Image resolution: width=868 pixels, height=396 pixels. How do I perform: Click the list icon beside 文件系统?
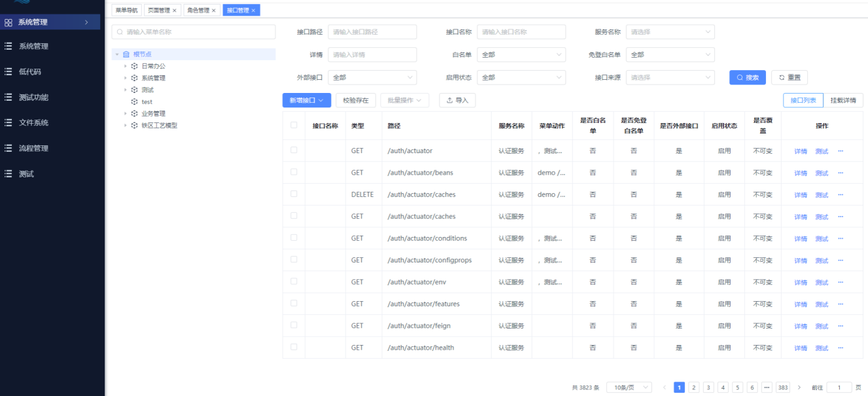9,122
